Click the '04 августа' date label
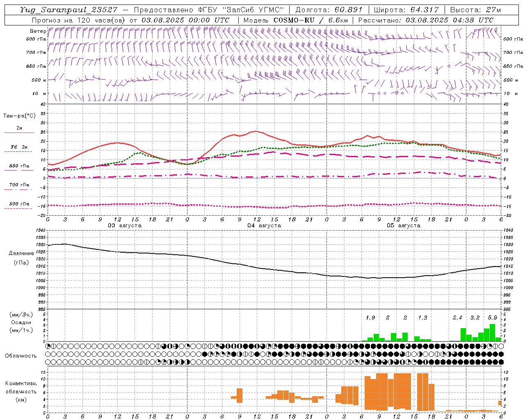This screenshot has height=420, width=525. pos(264,226)
